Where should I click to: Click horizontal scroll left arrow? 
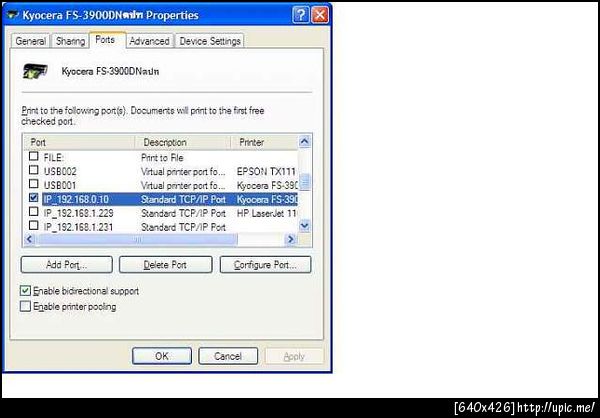tap(29, 240)
